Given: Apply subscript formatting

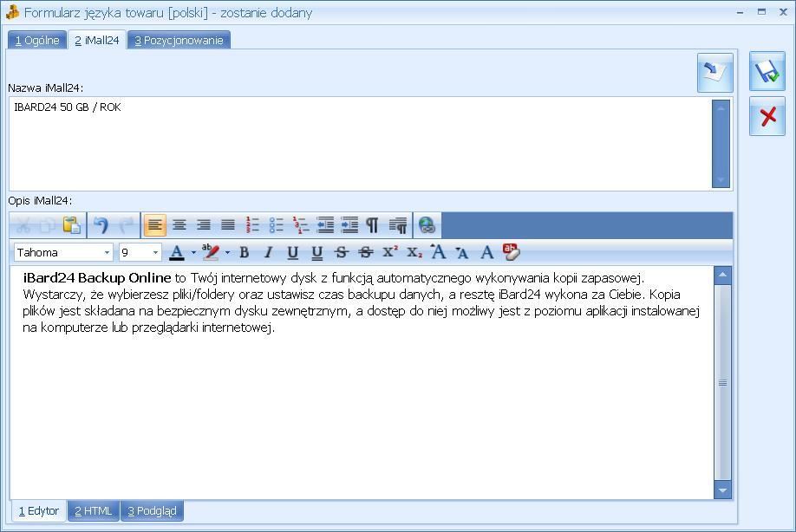Looking at the screenshot, I should (414, 252).
